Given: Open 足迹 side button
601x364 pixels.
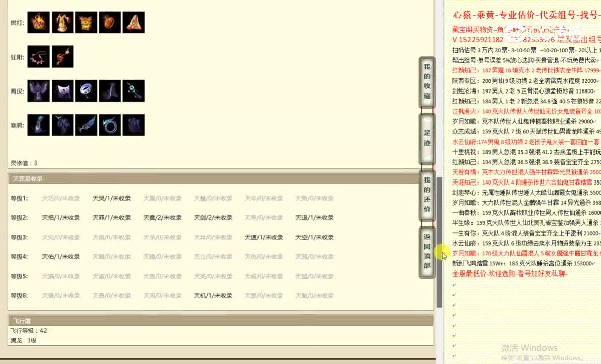Looking at the screenshot, I should point(427,138).
